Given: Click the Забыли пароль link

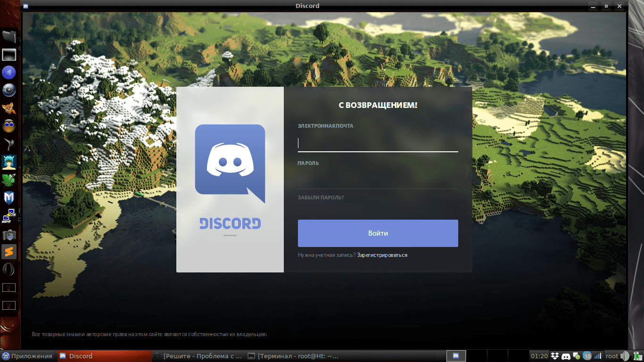Looking at the screenshot, I should (x=321, y=197).
